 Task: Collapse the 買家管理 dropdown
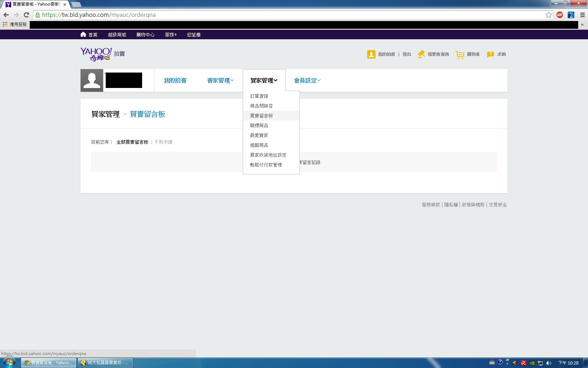264,81
